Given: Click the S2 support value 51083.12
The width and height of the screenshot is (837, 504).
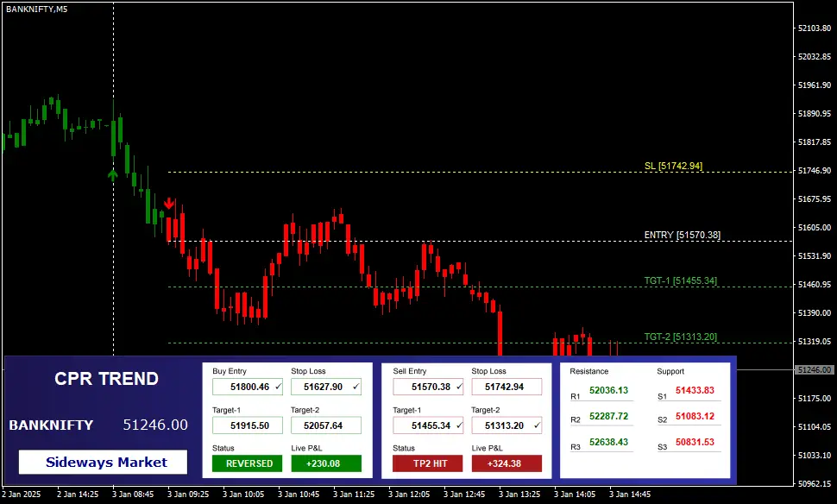Looking at the screenshot, I should point(695,416).
